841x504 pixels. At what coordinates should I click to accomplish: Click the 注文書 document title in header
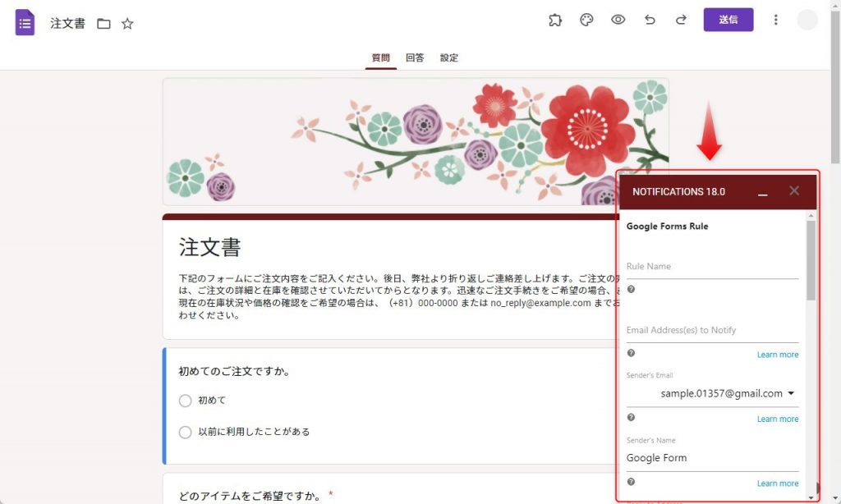[67, 24]
